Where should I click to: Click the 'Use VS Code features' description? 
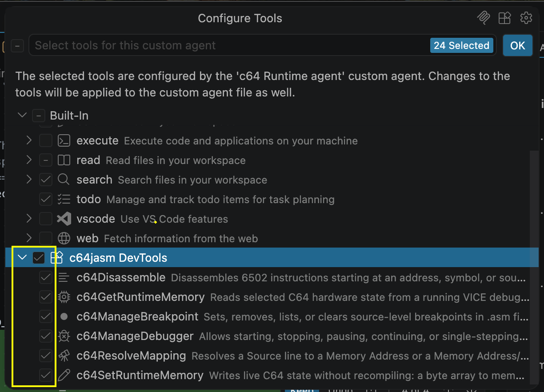pos(174,219)
